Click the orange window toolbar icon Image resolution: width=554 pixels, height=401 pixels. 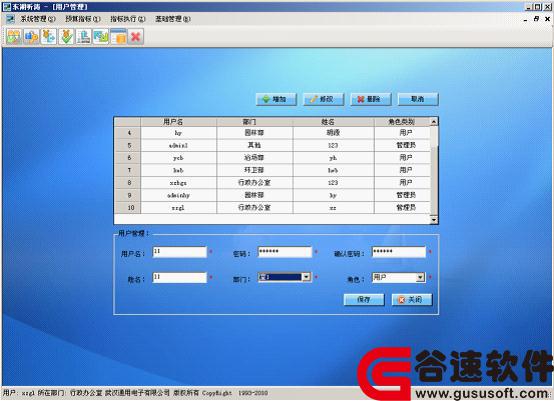118,36
